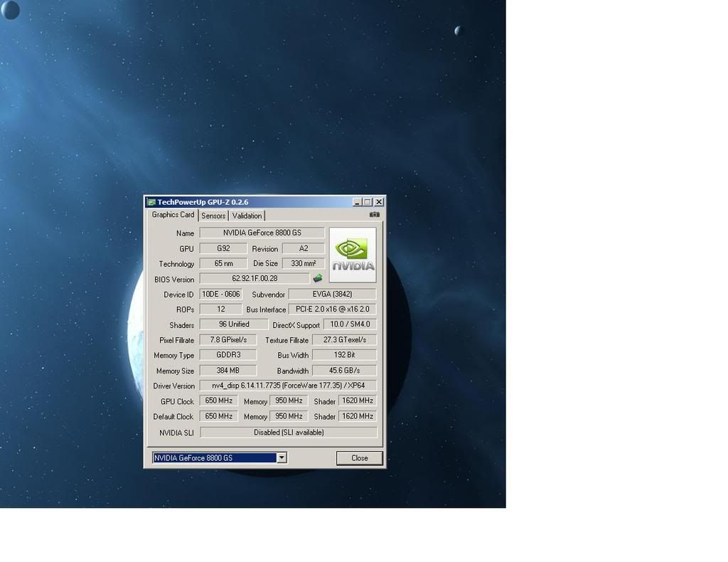Click the NVIDIA logo image
The width and height of the screenshot is (728, 562).
point(353,255)
